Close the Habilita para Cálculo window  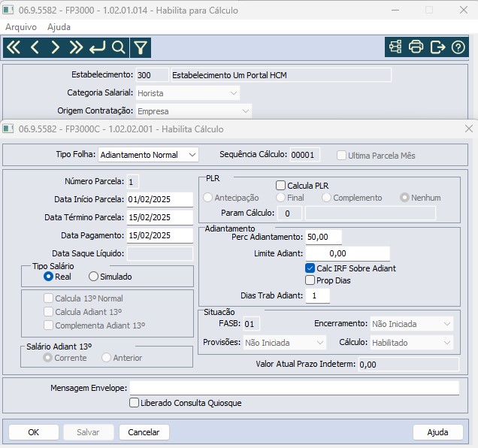464,10
